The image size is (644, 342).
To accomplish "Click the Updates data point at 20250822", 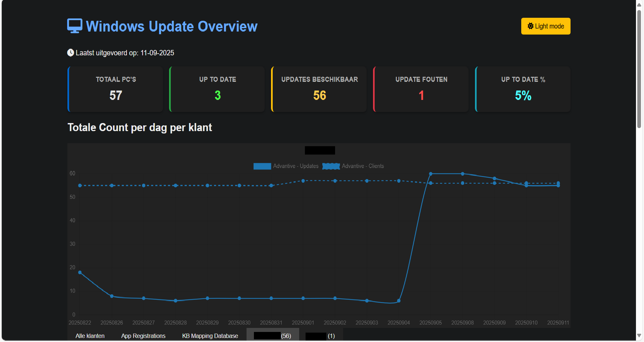I will [x=80, y=272].
